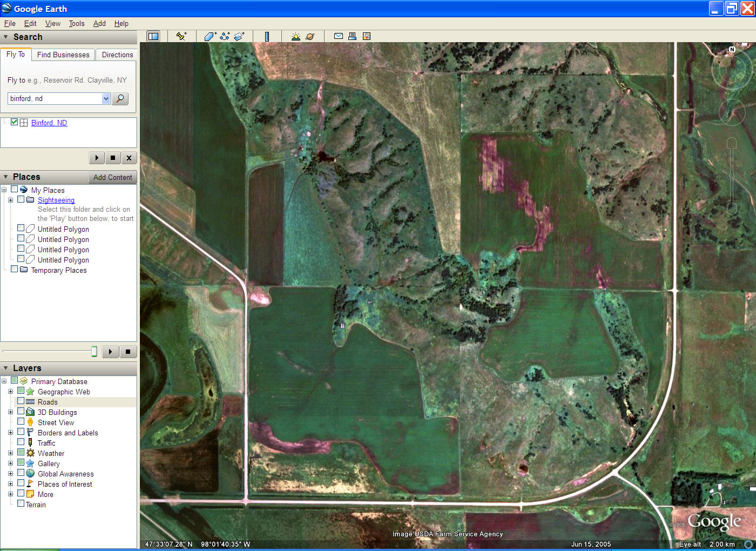Stop the search results tour
756x551 pixels.
tap(112, 158)
